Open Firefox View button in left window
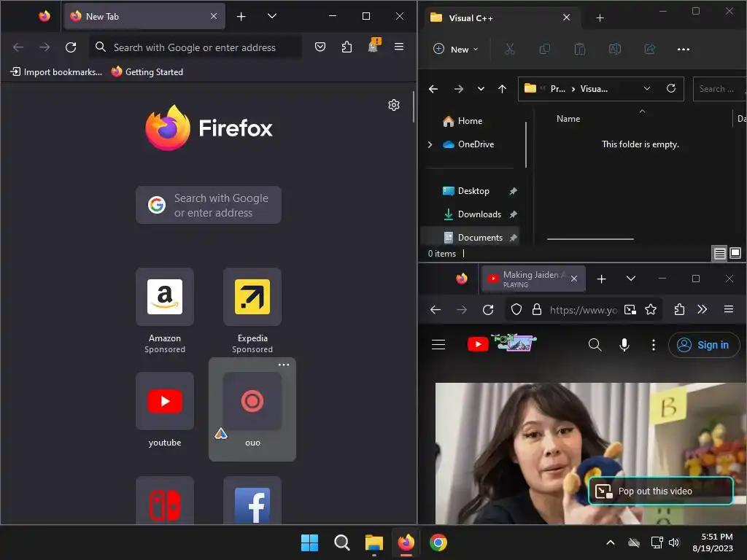Viewport: 747px width, 560px height. point(44,17)
